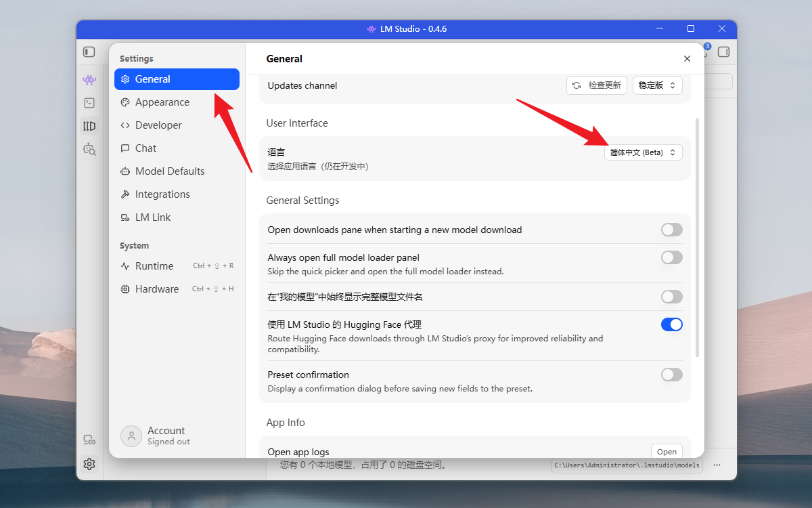Close the Settings dialog with X
This screenshot has height=508, width=812.
[x=687, y=59]
